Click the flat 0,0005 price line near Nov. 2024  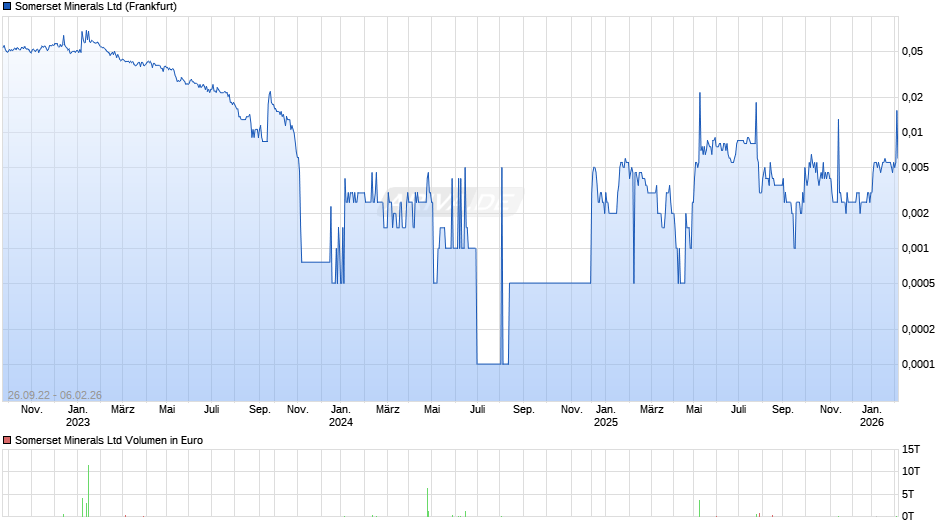tap(550, 283)
